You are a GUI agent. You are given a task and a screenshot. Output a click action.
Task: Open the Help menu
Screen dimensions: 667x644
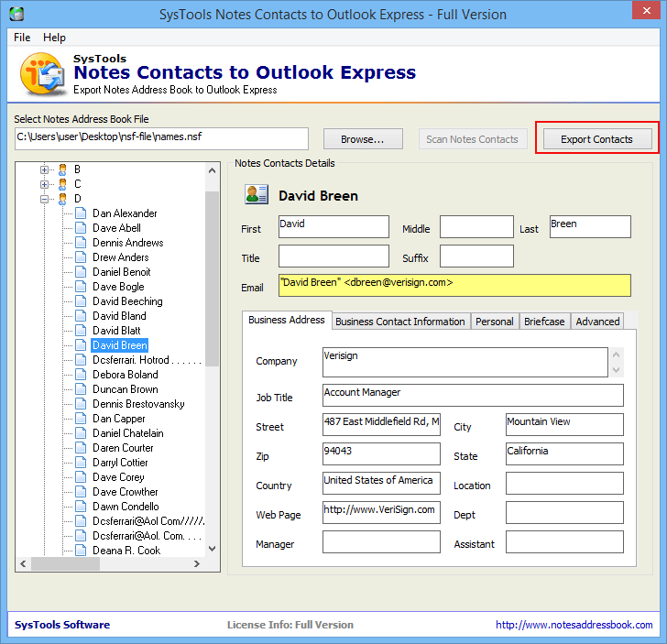coord(54,38)
